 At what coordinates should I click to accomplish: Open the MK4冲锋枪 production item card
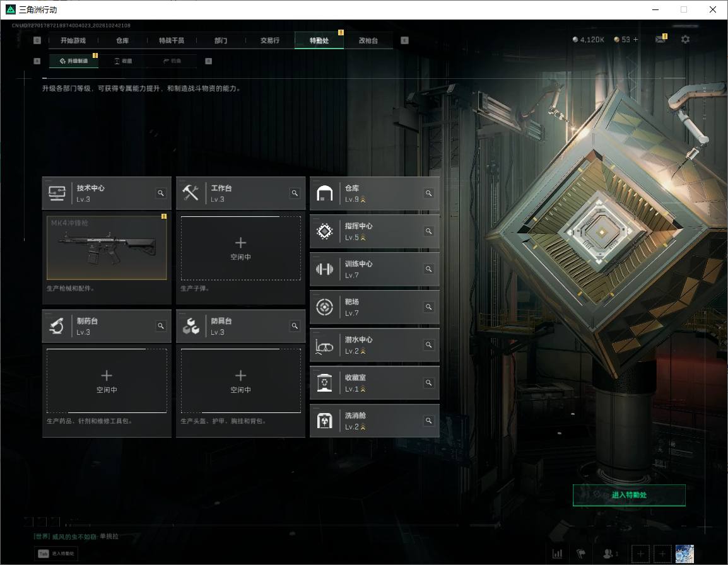[x=107, y=247]
